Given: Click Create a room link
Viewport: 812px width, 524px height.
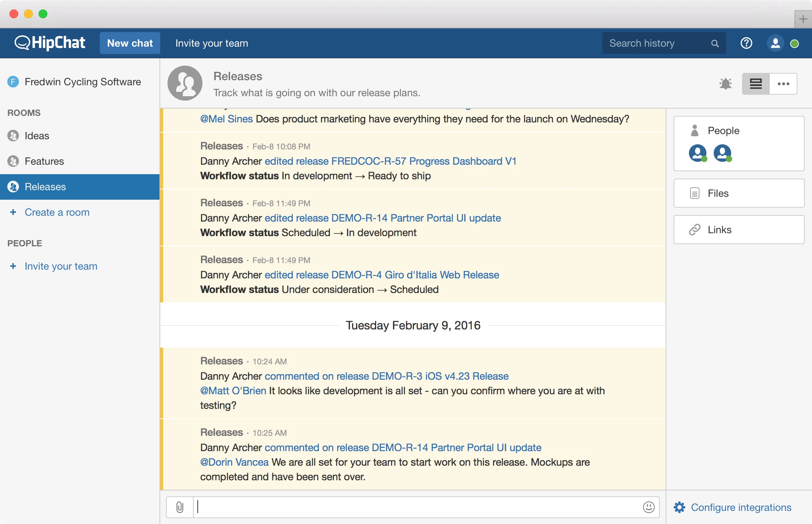Looking at the screenshot, I should pyautogui.click(x=57, y=212).
